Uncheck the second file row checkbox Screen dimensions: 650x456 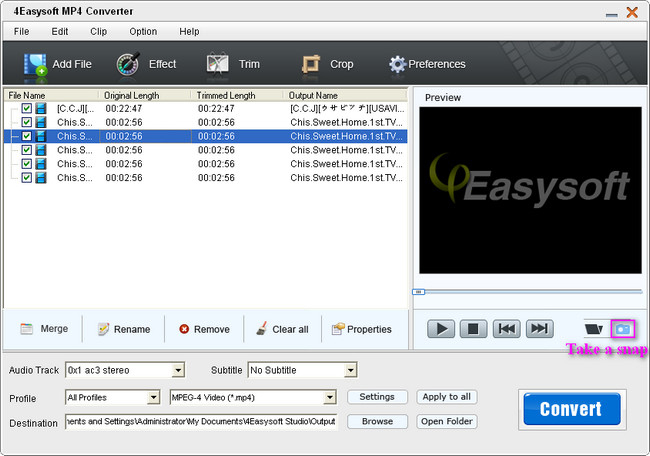pos(27,122)
